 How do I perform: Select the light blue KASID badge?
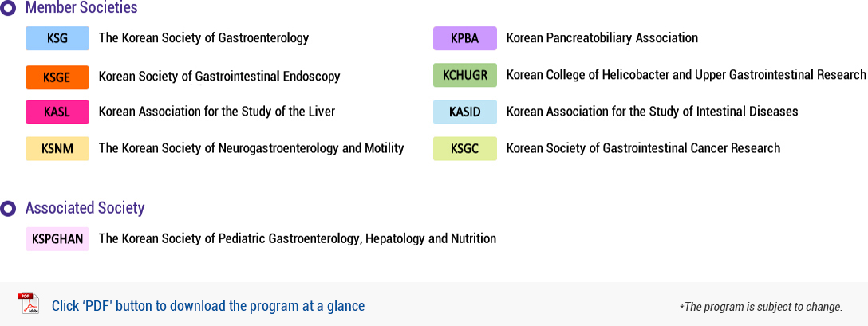(465, 112)
